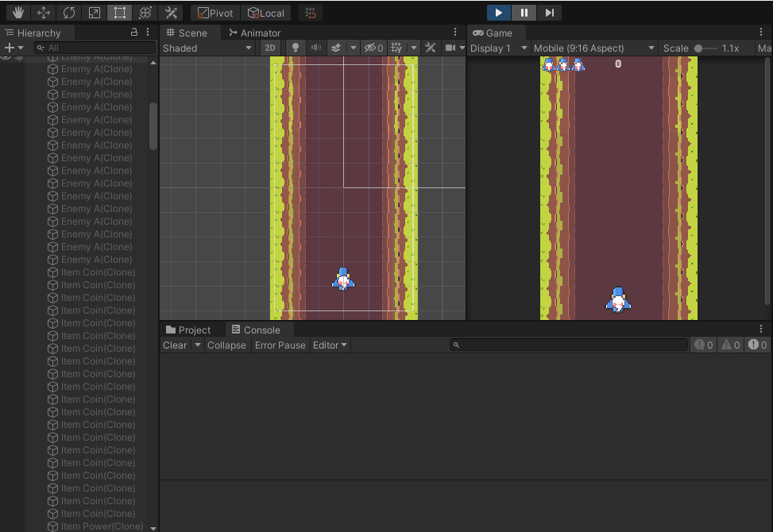Image resolution: width=773 pixels, height=532 pixels.
Task: Open the Project tab
Action: point(188,330)
